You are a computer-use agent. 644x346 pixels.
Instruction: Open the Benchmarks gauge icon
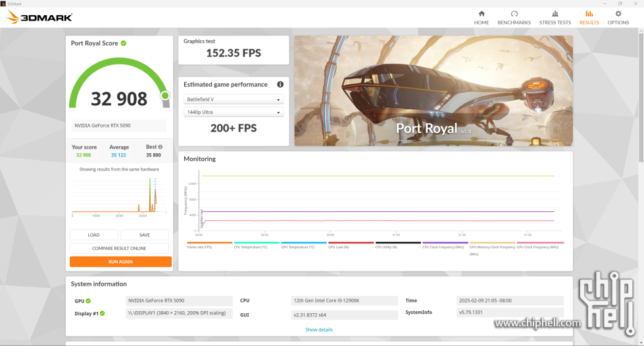pyautogui.click(x=514, y=14)
